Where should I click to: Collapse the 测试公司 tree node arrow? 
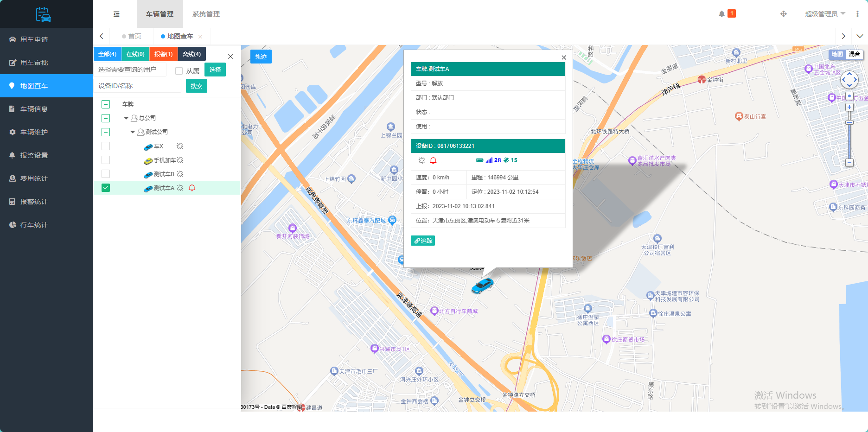pos(133,132)
